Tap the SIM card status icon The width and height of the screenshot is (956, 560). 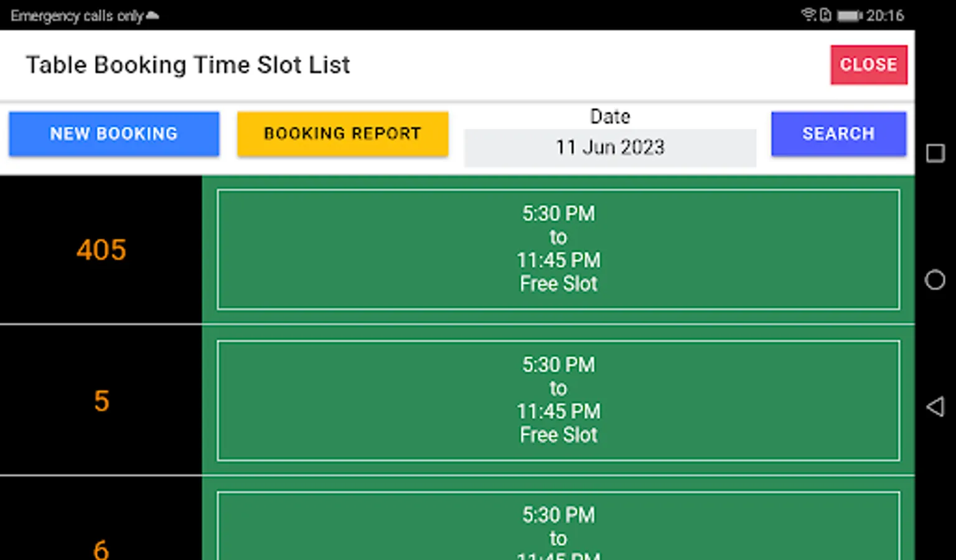pos(825,15)
